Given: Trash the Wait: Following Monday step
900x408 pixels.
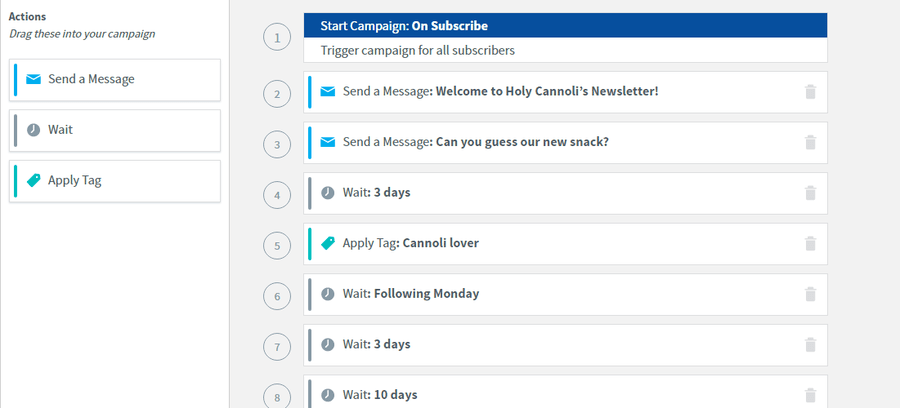Looking at the screenshot, I should pos(810,294).
